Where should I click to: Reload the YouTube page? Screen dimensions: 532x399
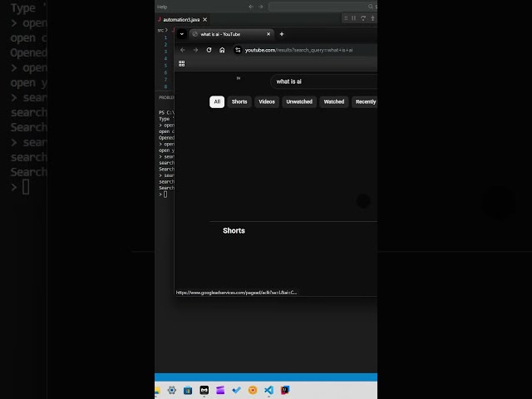(x=209, y=50)
